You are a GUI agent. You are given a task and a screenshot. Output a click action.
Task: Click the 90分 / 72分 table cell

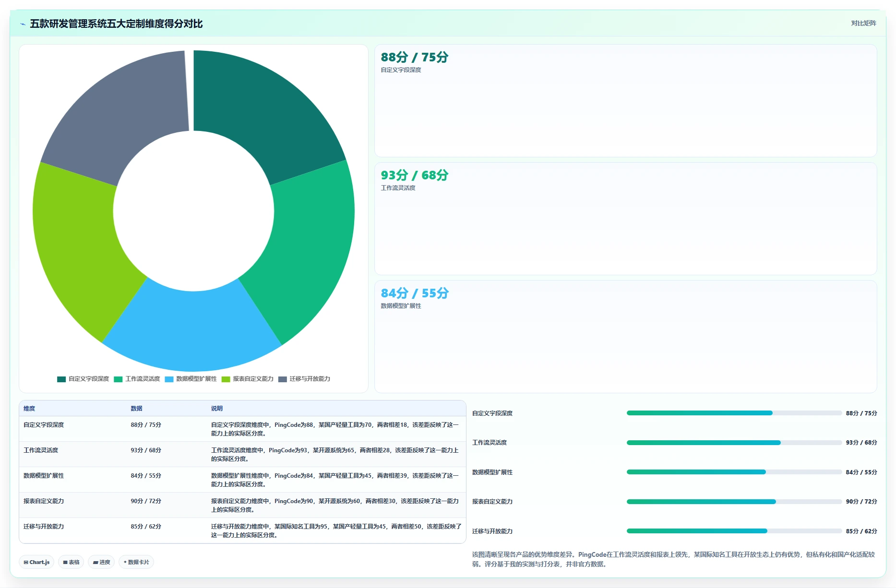(x=146, y=501)
